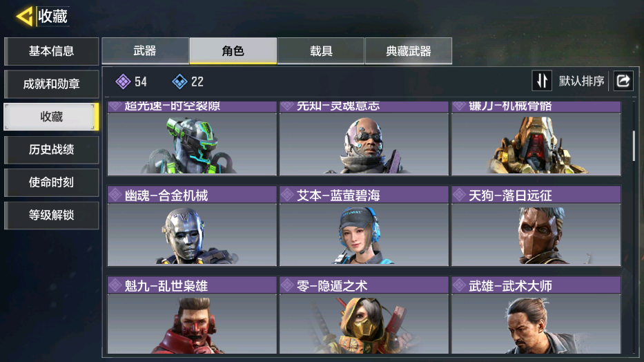Viewport: 644px width, 362px height.
Task: Click the share export icon
Action: point(623,81)
